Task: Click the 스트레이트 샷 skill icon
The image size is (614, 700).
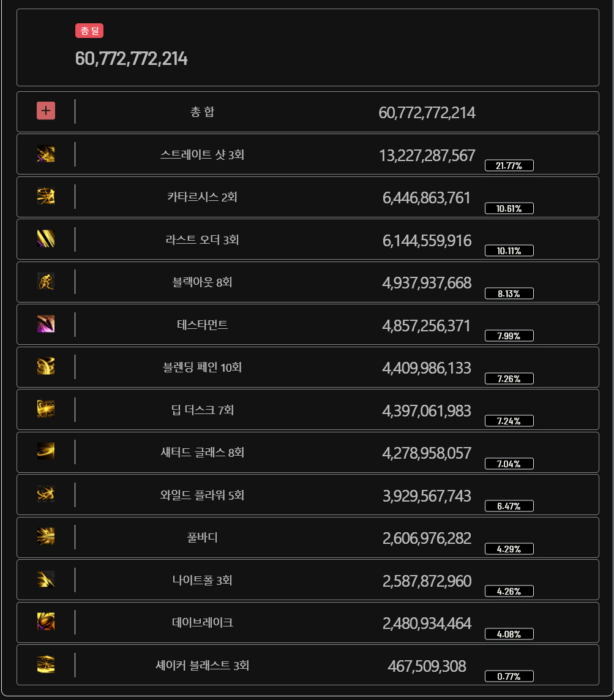Action: point(46,154)
